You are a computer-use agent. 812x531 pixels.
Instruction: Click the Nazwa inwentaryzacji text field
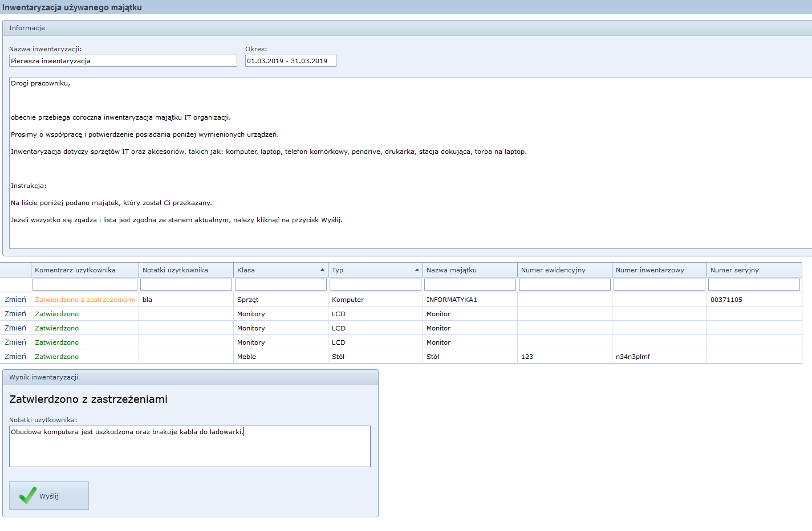click(123, 61)
